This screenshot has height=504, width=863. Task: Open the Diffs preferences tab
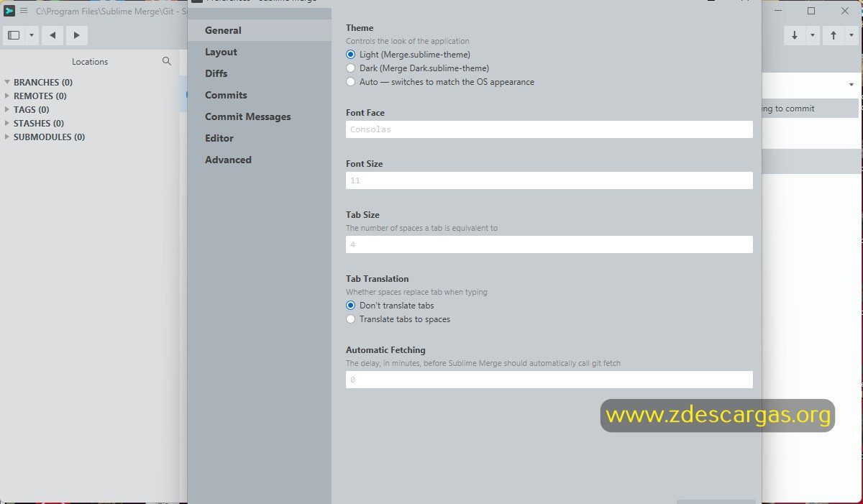pos(260,73)
